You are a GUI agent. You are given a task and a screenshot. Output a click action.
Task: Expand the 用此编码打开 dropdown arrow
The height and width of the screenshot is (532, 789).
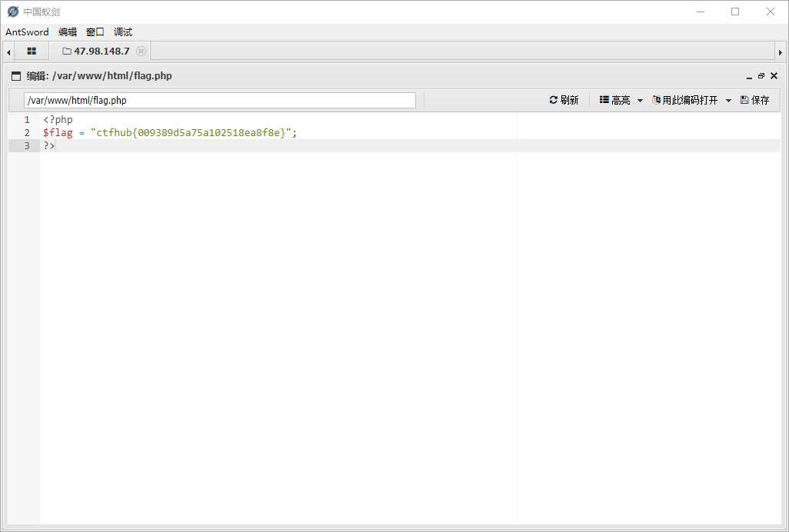(728, 101)
